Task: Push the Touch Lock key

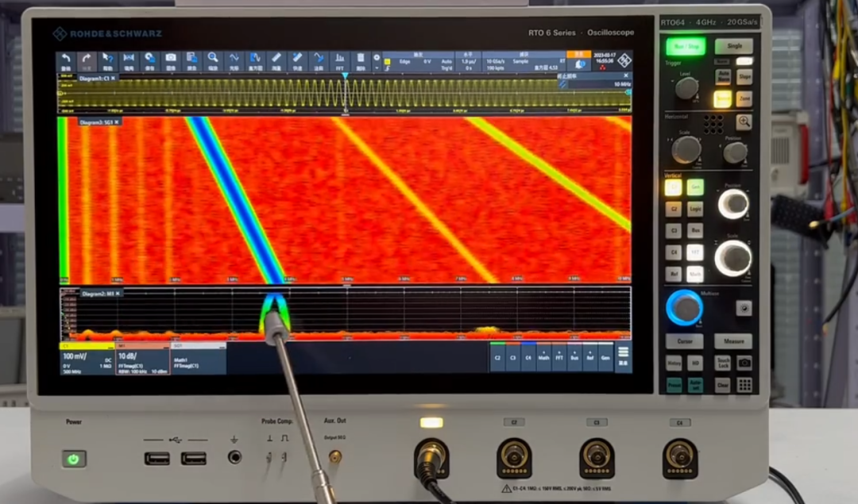Action: 723,363
